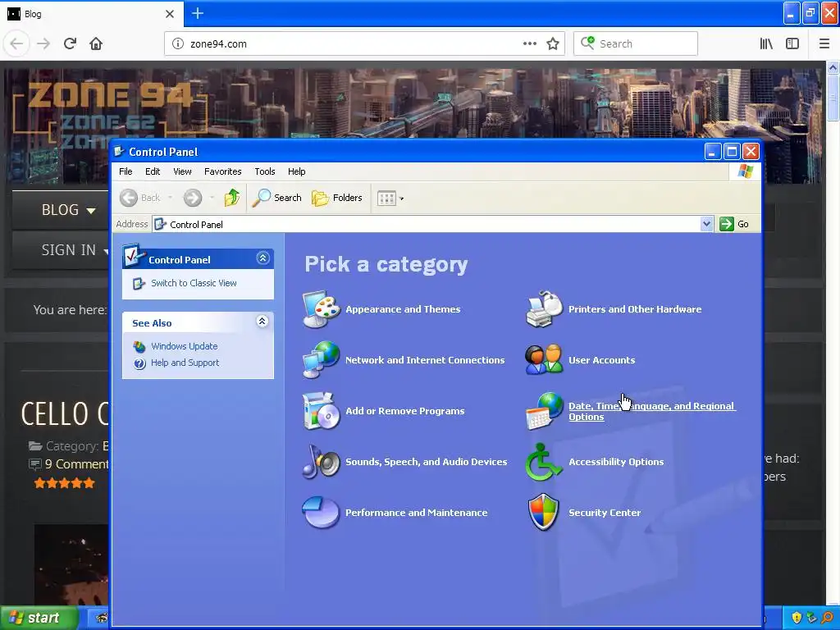Toggle the Firefox sidebar icon
Viewport: 840px width, 630px height.
point(792,43)
